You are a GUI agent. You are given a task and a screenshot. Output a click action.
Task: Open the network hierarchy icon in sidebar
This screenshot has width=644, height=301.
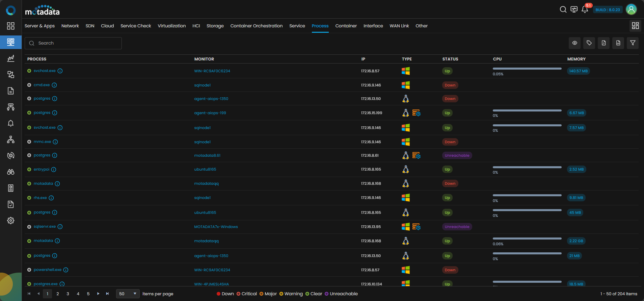click(x=11, y=140)
